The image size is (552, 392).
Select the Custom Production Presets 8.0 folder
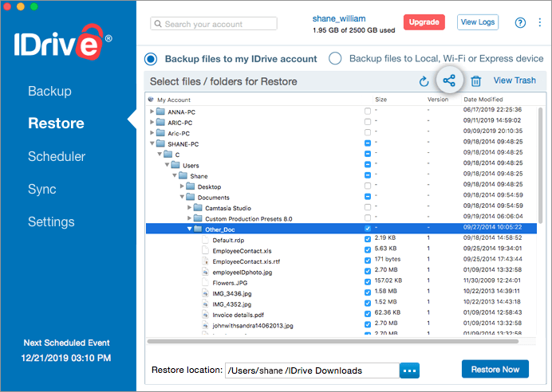click(x=249, y=218)
